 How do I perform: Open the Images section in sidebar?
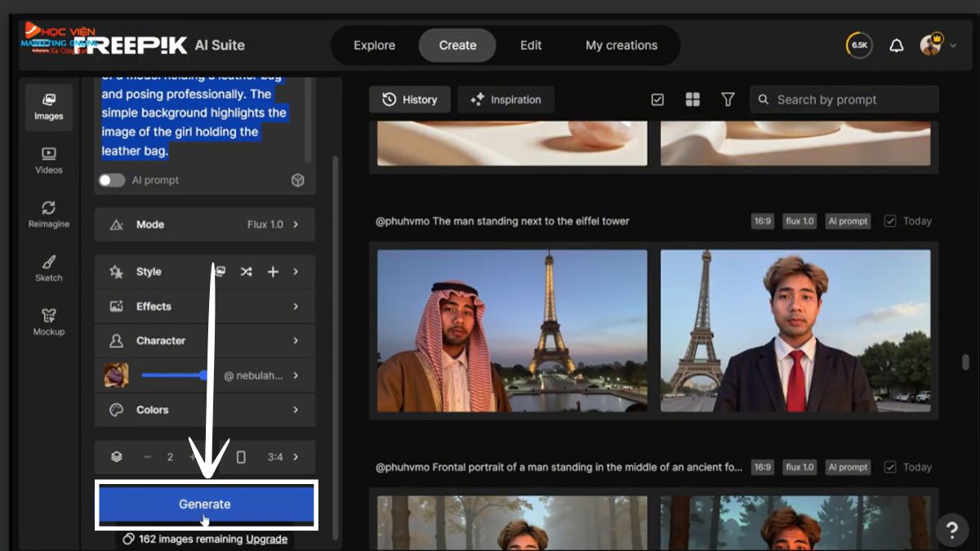pos(48,107)
